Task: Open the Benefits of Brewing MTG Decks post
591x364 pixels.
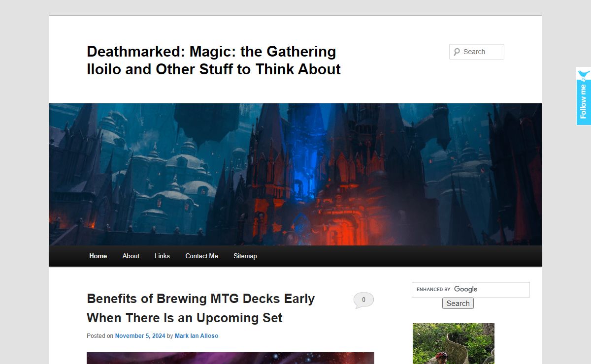Action: [x=201, y=308]
